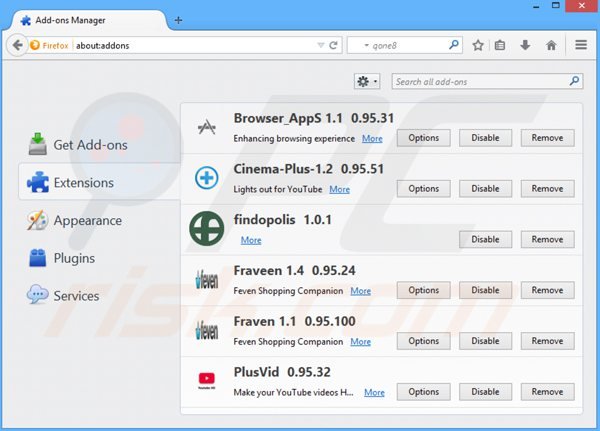Viewport: 600px width, 431px height.
Task: Open More link for Browser_AppS
Action: click(372, 139)
